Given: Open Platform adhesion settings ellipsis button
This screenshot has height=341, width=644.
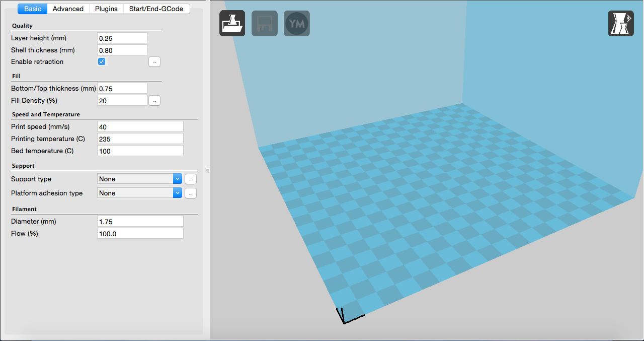Looking at the screenshot, I should pyautogui.click(x=190, y=193).
